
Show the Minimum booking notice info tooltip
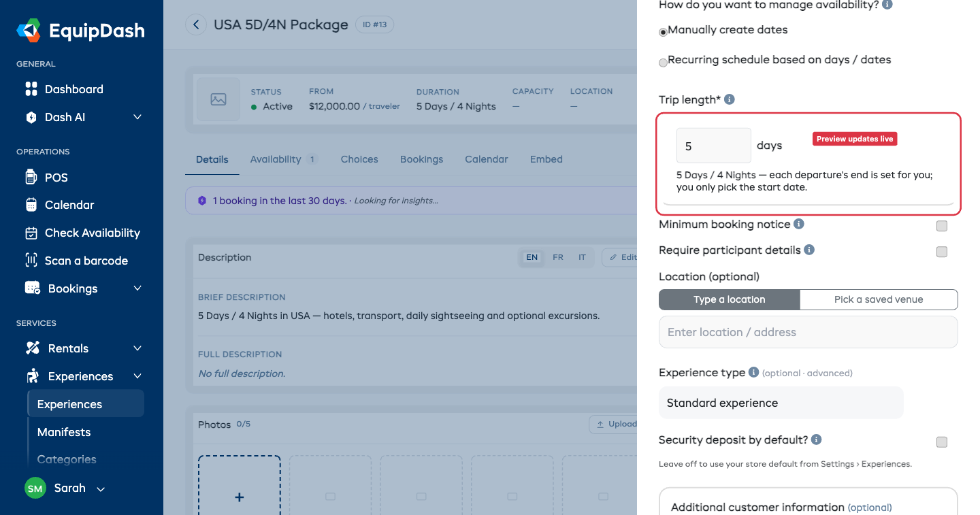[799, 224]
